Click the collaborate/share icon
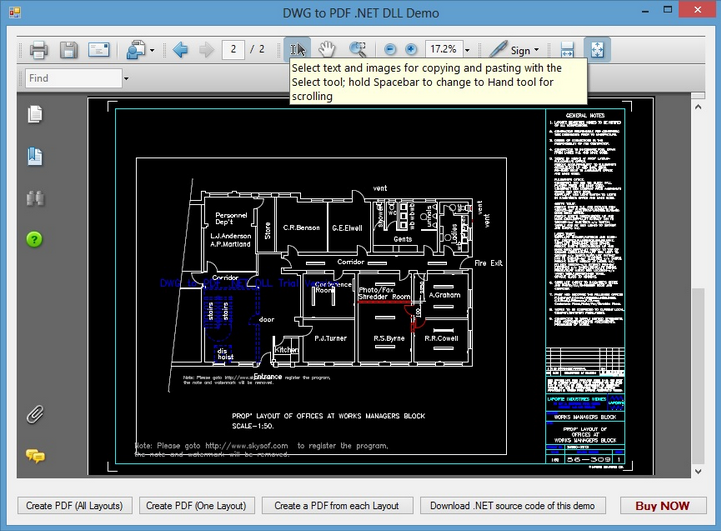 pyautogui.click(x=136, y=50)
